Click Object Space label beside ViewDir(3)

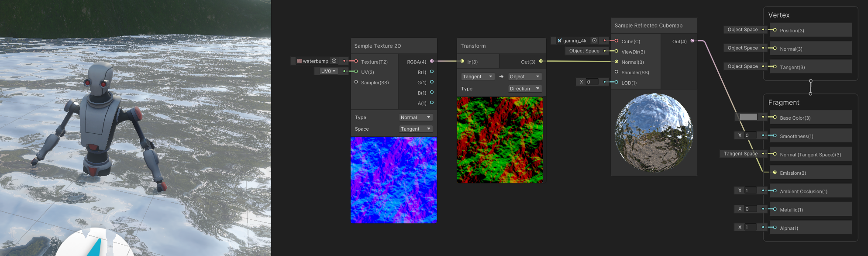tap(584, 51)
